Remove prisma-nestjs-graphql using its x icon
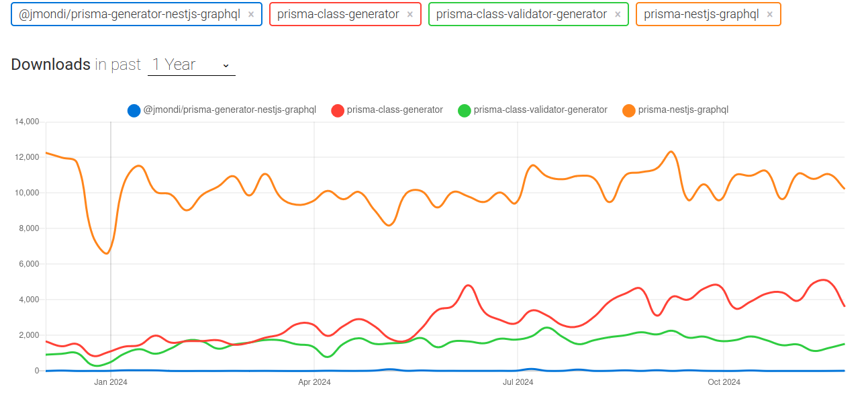 [x=771, y=14]
